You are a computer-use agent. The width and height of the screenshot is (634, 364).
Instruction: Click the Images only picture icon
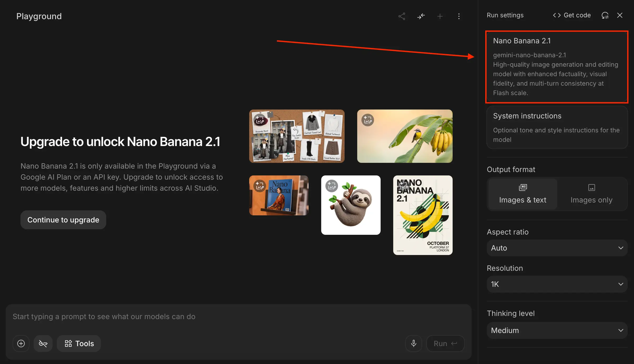coord(591,187)
